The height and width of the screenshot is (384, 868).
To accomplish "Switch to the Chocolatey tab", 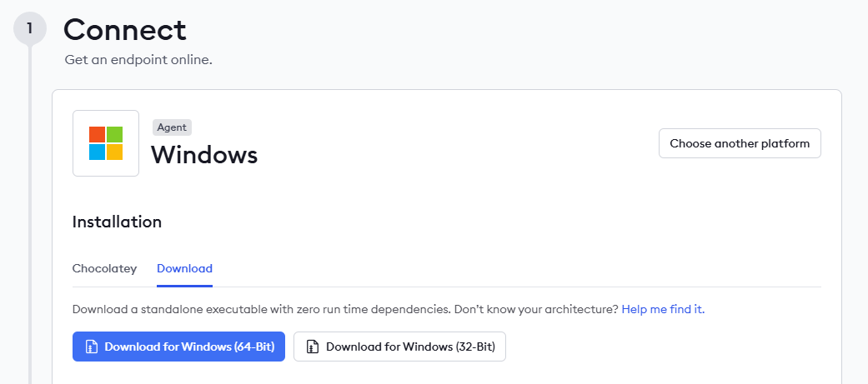I will [104, 268].
